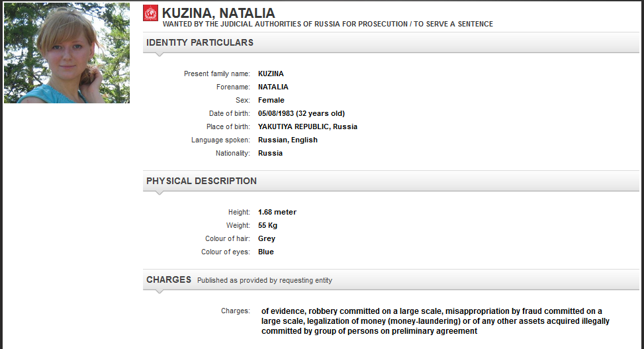Collapse the Physical Description section header
Image resolution: width=644 pixels, height=349 pixels.
click(201, 181)
